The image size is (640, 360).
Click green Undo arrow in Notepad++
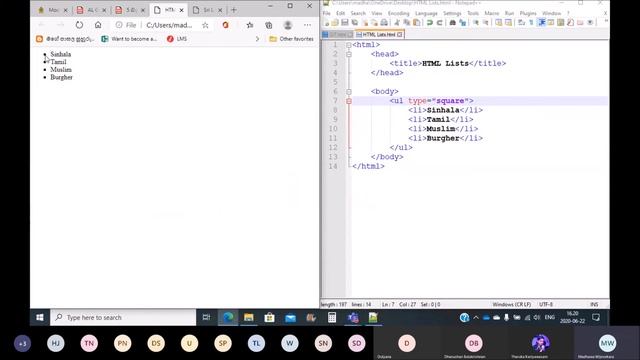(x=430, y=23)
